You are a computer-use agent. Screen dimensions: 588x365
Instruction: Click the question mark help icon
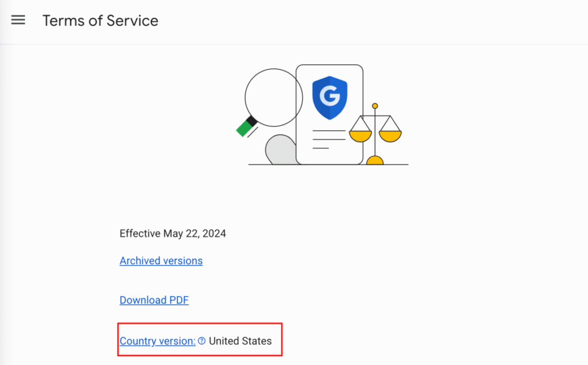[x=202, y=341]
